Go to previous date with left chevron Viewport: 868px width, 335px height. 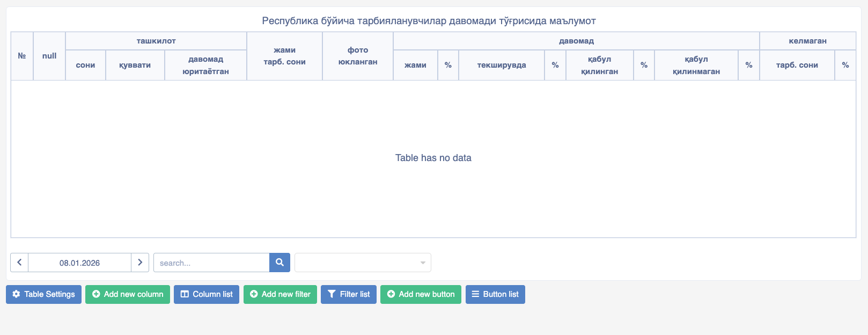[19, 263]
